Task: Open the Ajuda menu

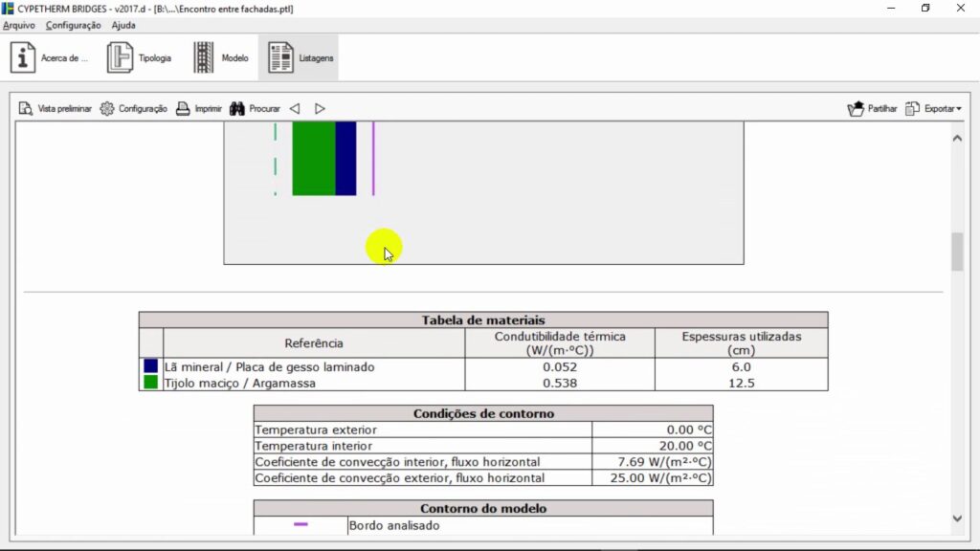Action: pyautogui.click(x=123, y=25)
